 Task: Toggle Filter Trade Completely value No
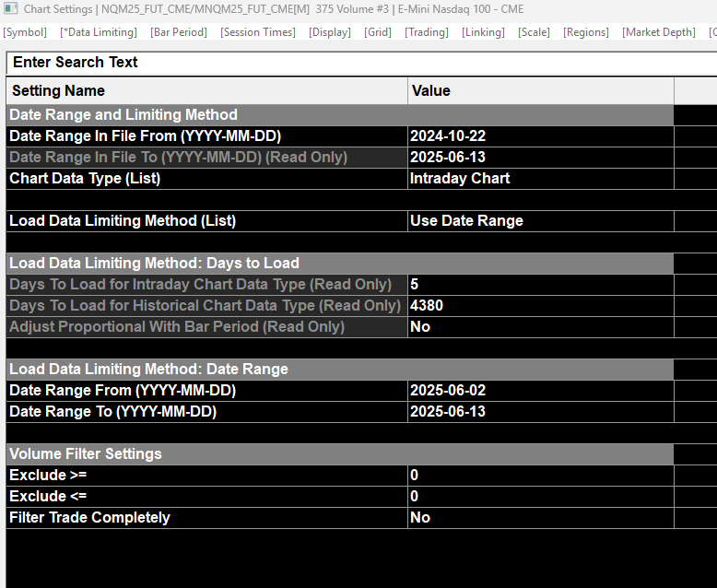[540, 518]
